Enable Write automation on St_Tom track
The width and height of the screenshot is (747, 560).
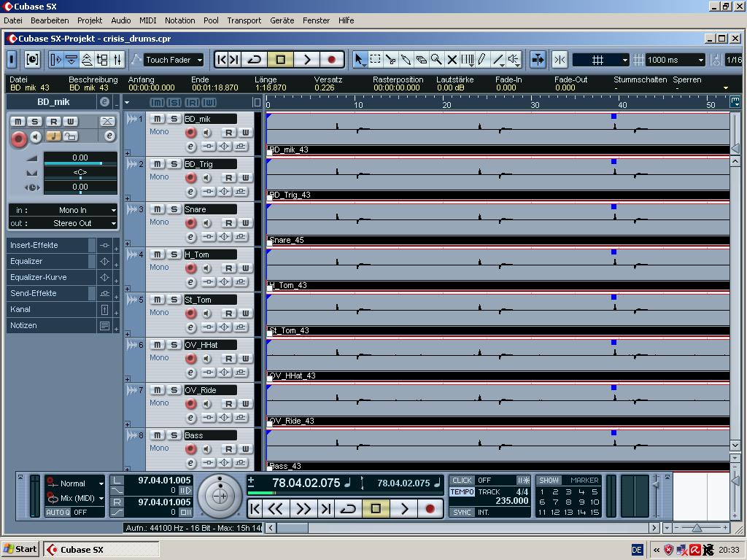click(x=245, y=314)
